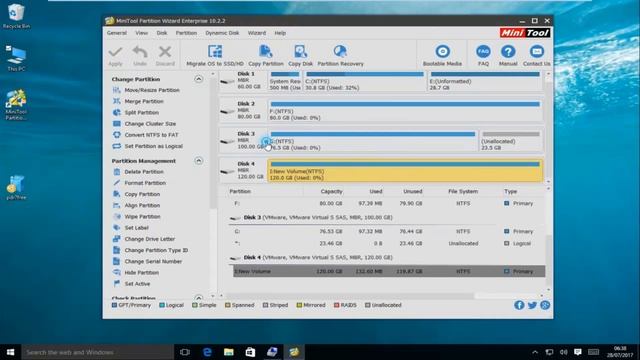Click the Capacity column header
This screenshot has height=360, width=640.
click(331, 191)
